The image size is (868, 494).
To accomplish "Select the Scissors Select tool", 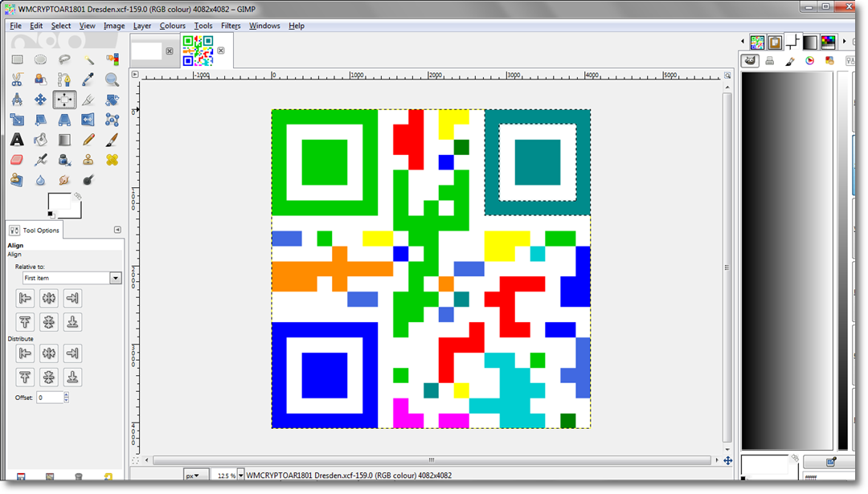I will coord(17,80).
